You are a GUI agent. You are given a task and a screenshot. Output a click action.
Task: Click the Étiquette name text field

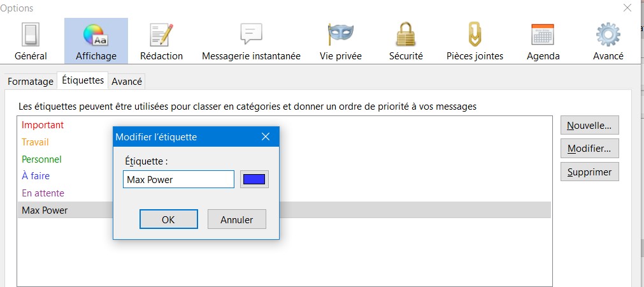(x=178, y=179)
